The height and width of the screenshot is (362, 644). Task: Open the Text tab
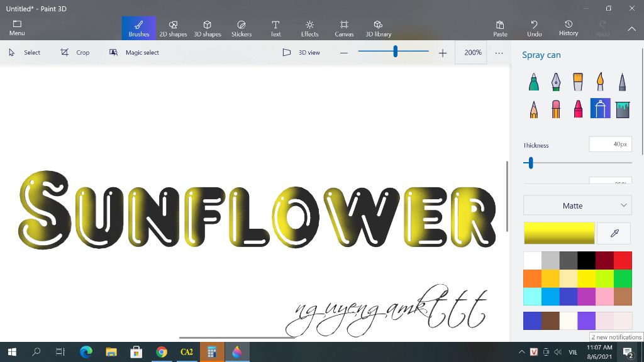click(x=275, y=28)
